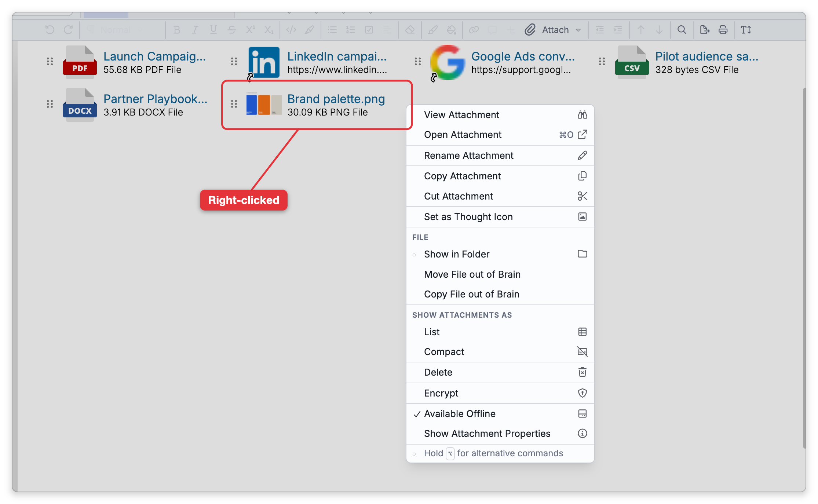Image resolution: width=818 pixels, height=504 pixels.
Task: Click the move up arrow icon
Action: (640, 30)
